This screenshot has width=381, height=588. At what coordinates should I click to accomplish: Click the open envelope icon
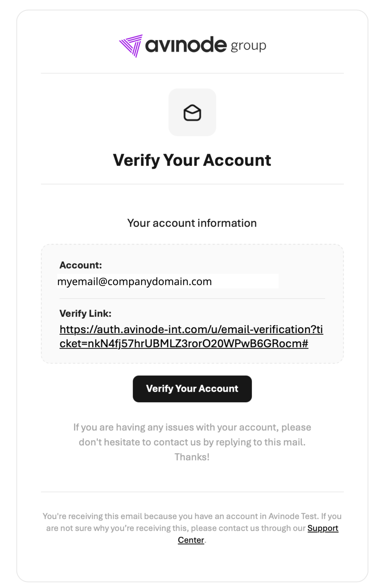(x=192, y=112)
